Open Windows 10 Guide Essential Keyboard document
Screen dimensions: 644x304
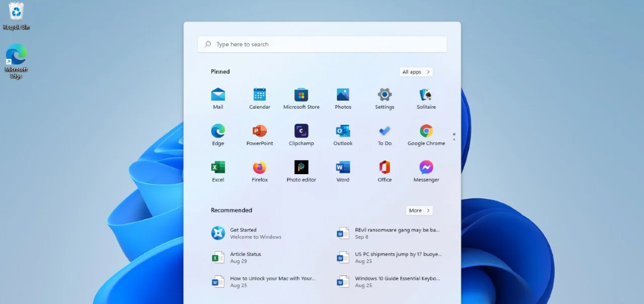point(388,282)
